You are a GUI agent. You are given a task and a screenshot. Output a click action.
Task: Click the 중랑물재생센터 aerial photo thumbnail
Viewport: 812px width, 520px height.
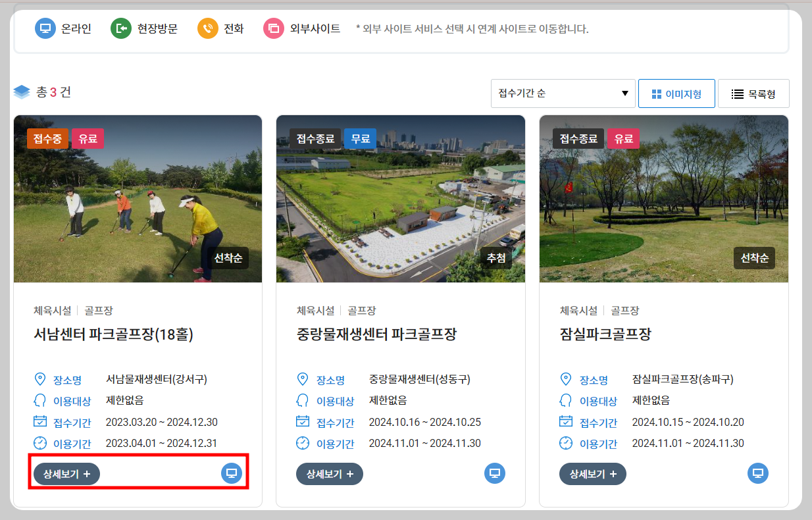pyautogui.click(x=401, y=198)
